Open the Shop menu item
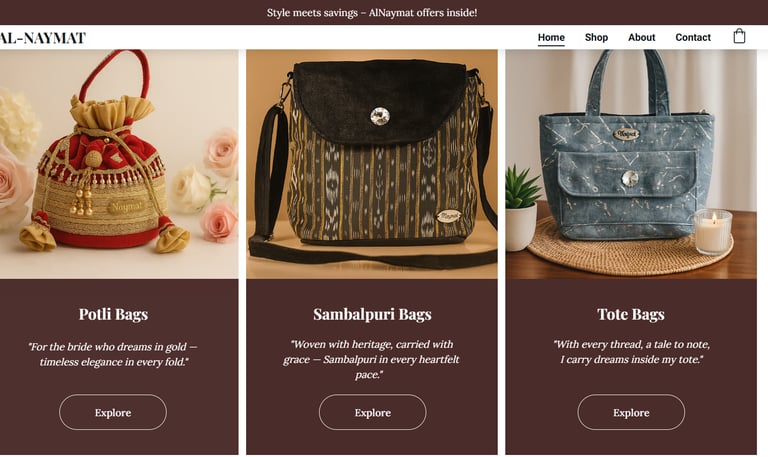Image resolution: width=768 pixels, height=457 pixels. (x=596, y=37)
